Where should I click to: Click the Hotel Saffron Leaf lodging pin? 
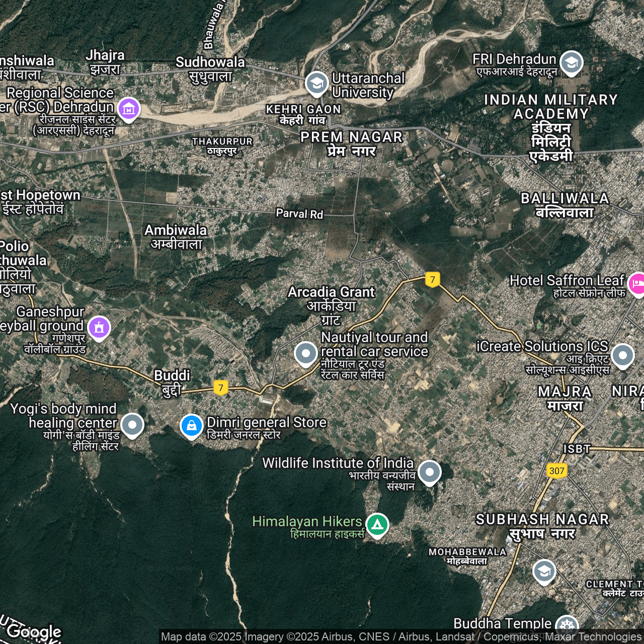point(637,284)
